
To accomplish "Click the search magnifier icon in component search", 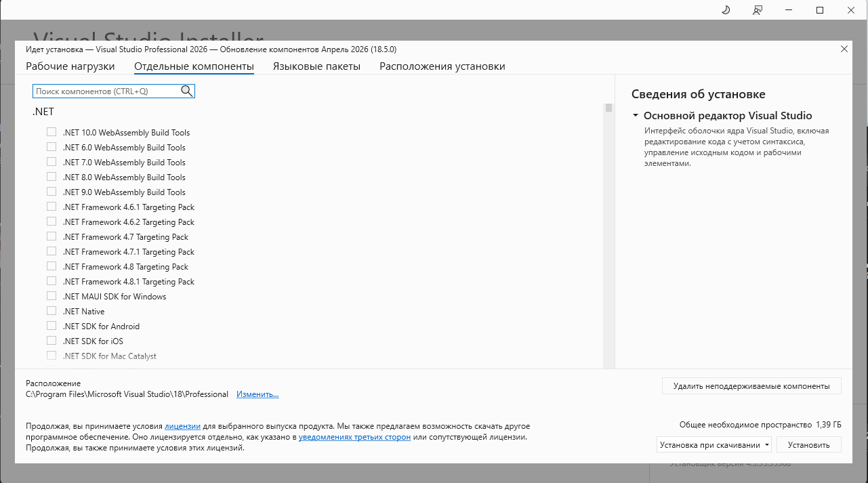I will point(187,91).
